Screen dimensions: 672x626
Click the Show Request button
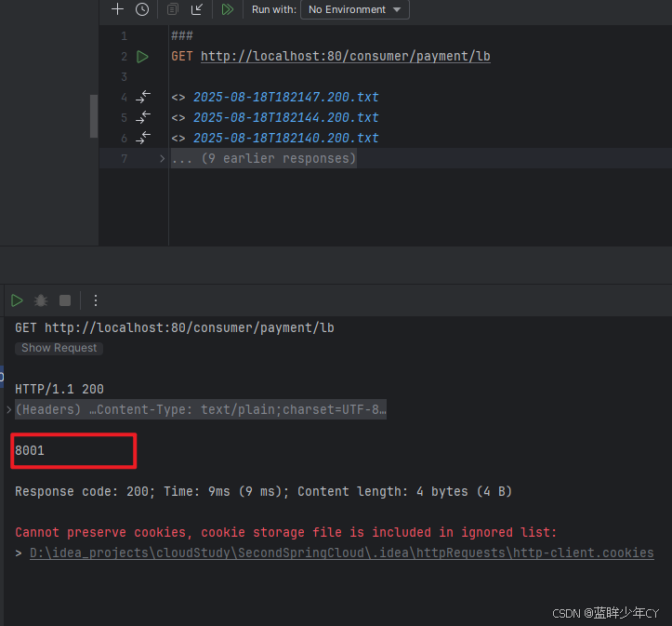[59, 348]
